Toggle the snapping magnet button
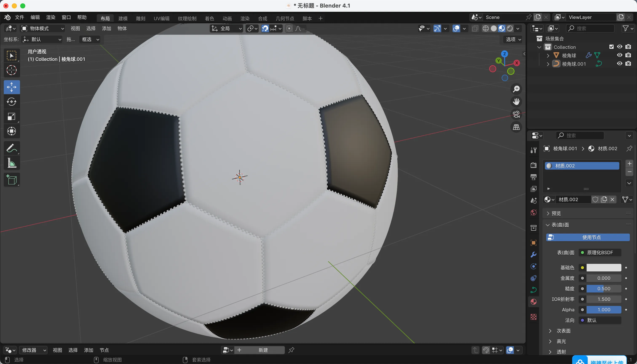This screenshot has height=364, width=637. 265,28
